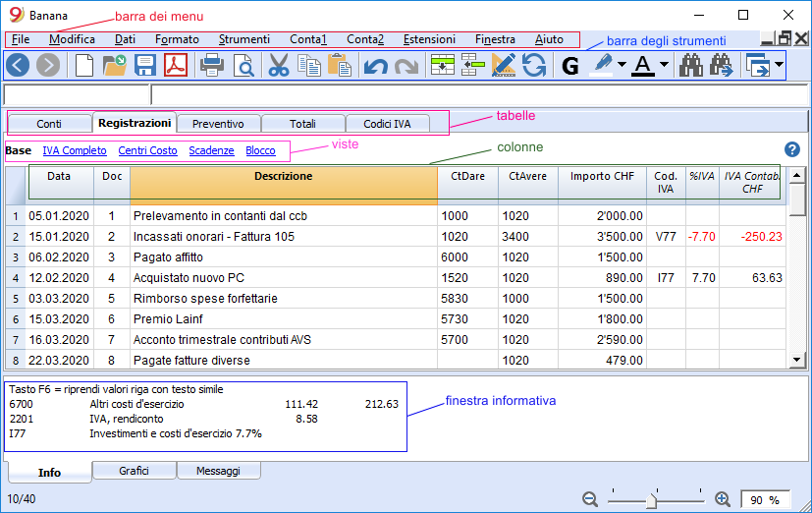Click the pencil-and-ruler check accounting icon

(504, 65)
